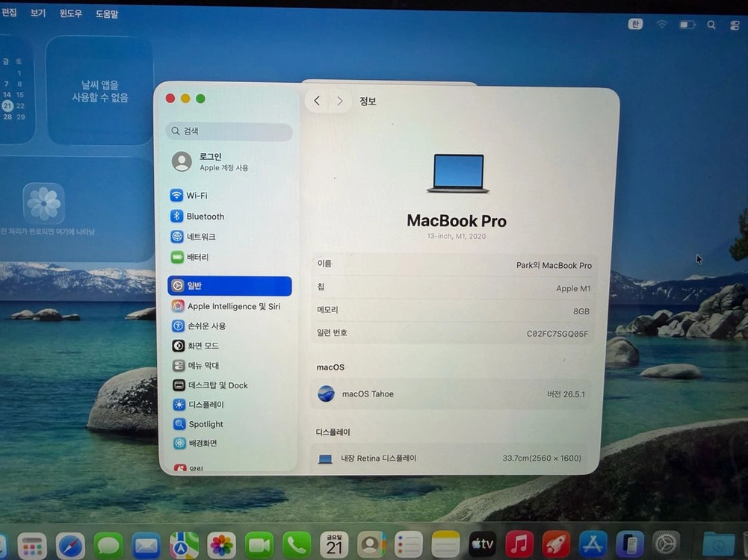Go forward with the right chevron button
This screenshot has height=560, width=748.
(340, 101)
